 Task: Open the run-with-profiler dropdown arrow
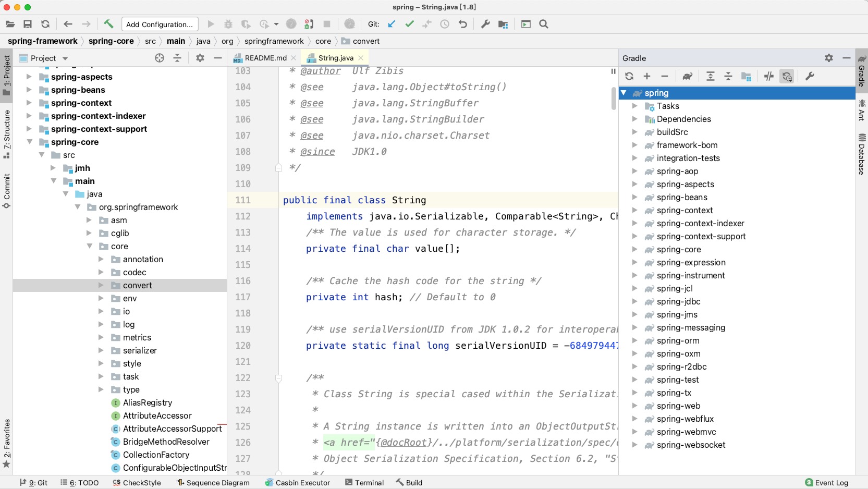pos(276,24)
